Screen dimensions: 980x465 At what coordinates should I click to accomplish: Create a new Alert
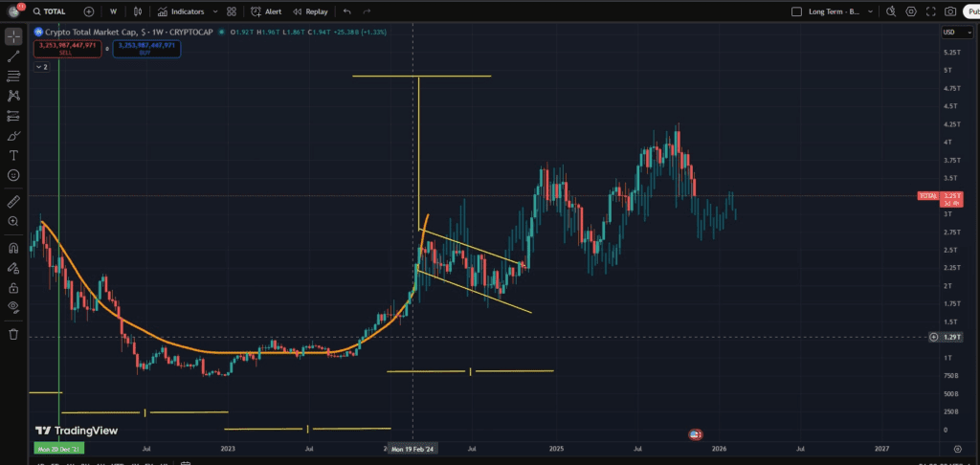266,11
